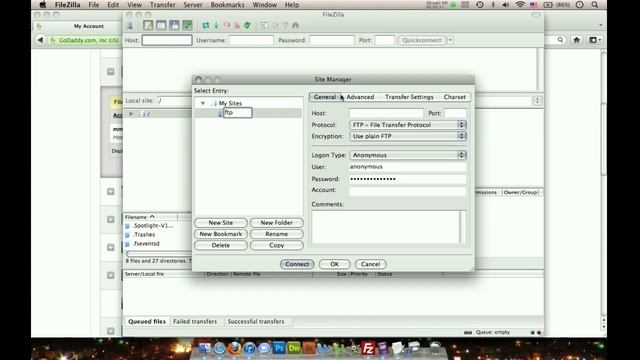
Task: Click the Copy button
Action: [x=277, y=245]
